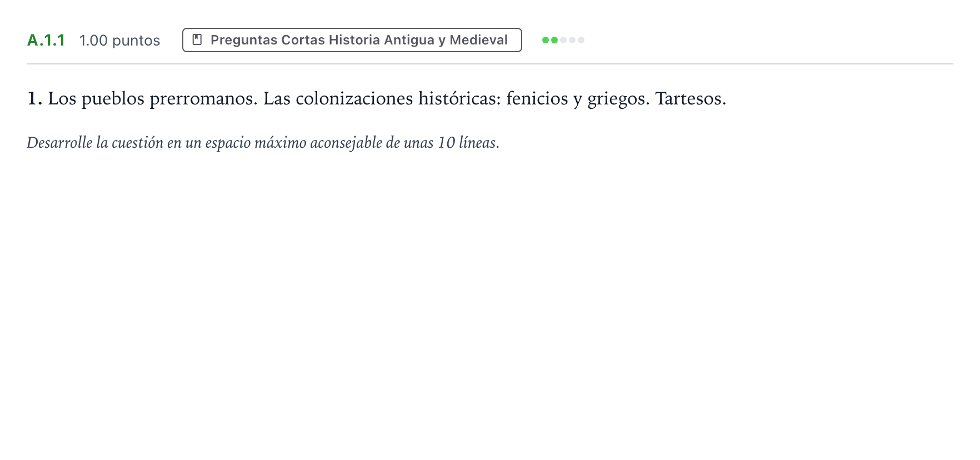Click the question text about pueblos prerromanos
Screen dimensions: 980x460
click(x=377, y=99)
